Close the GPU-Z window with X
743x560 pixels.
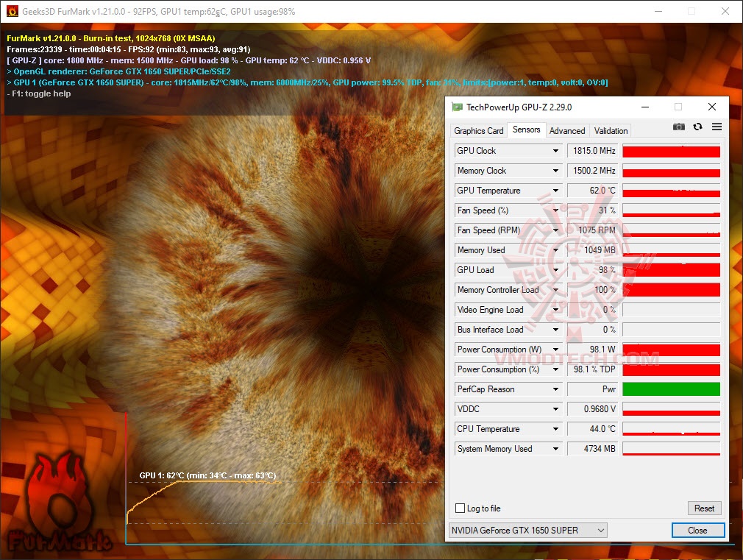pyautogui.click(x=711, y=107)
